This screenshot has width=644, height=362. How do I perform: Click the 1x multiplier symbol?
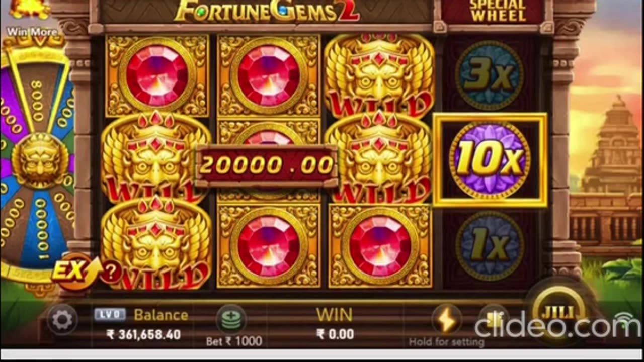click(x=489, y=245)
